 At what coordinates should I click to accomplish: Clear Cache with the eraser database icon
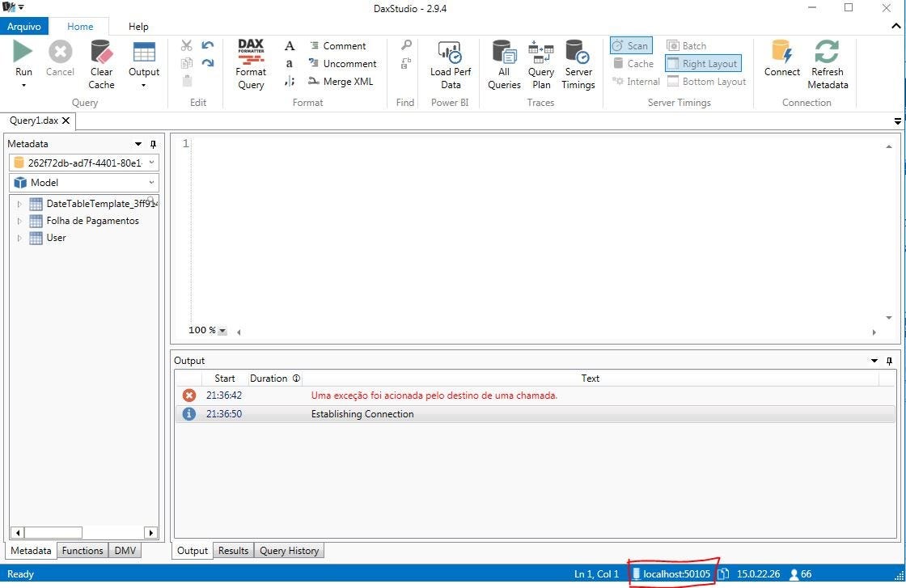[x=101, y=52]
